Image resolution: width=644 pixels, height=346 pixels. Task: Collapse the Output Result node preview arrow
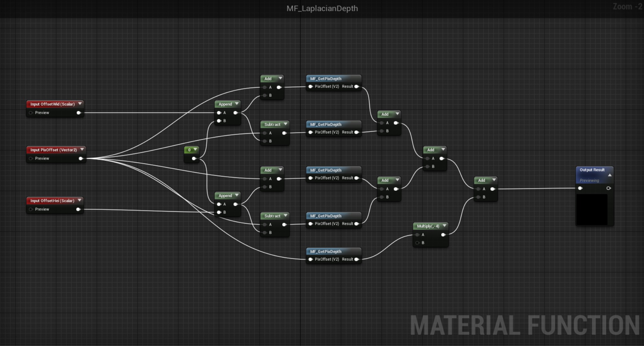[610, 175]
